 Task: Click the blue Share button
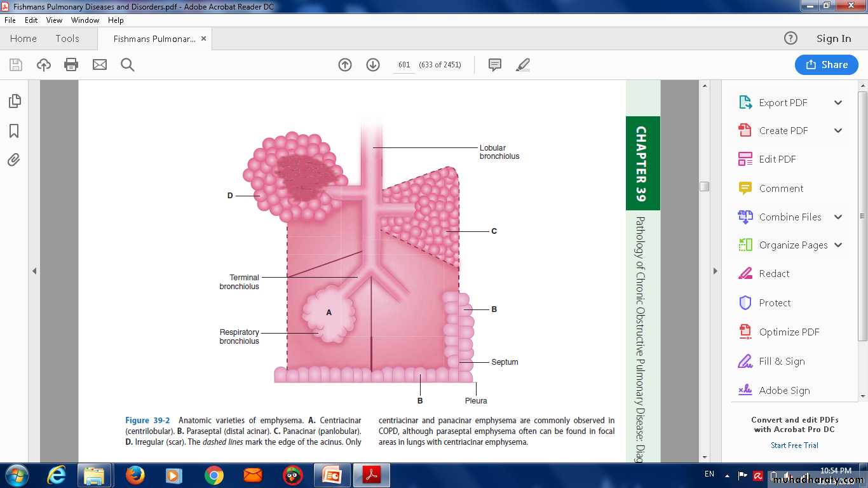(x=826, y=65)
